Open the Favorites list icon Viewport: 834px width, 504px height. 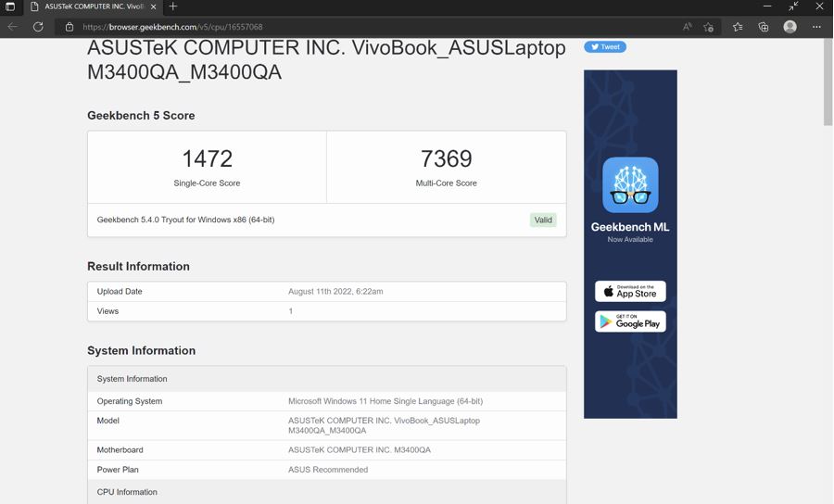coord(738,27)
